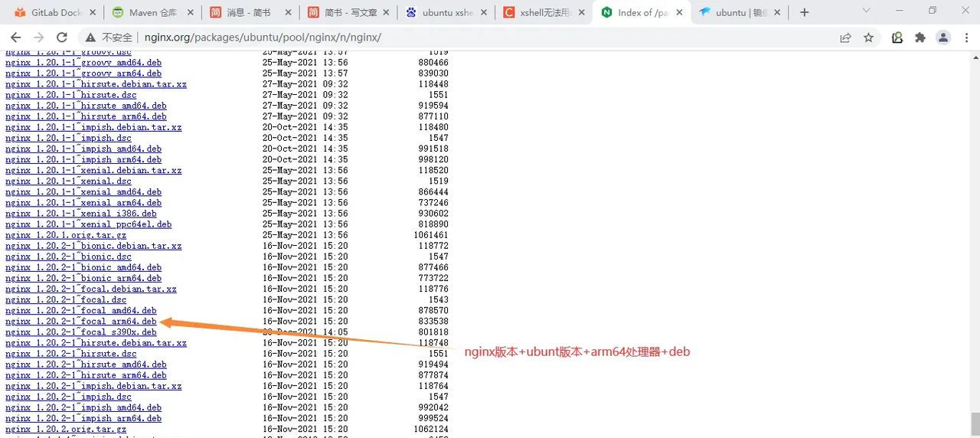Close the xshell无法用 tab

click(x=581, y=12)
